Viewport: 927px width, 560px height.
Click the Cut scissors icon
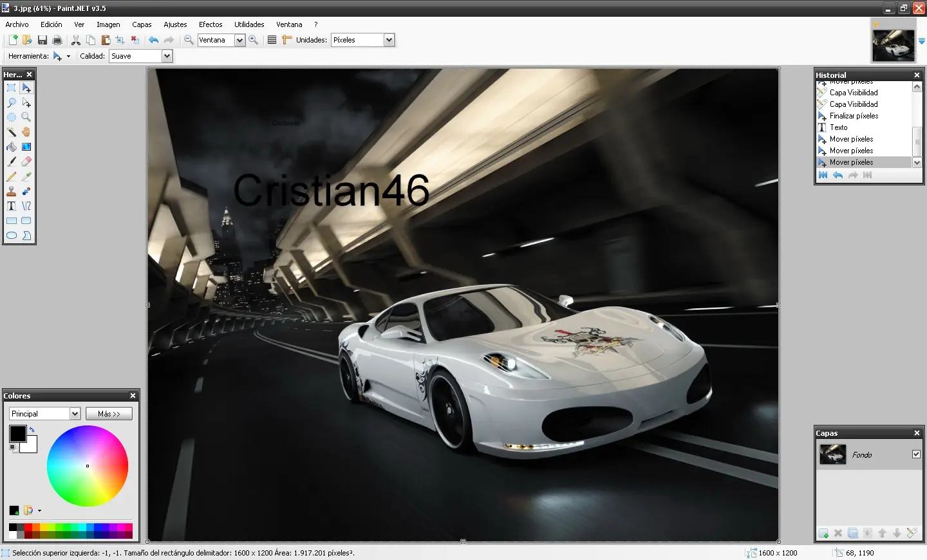tap(76, 40)
